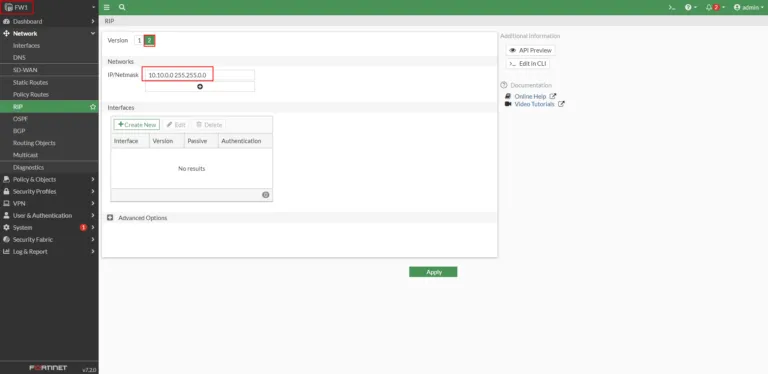
Task: Expand the VPN menu
Action: click(x=49, y=203)
